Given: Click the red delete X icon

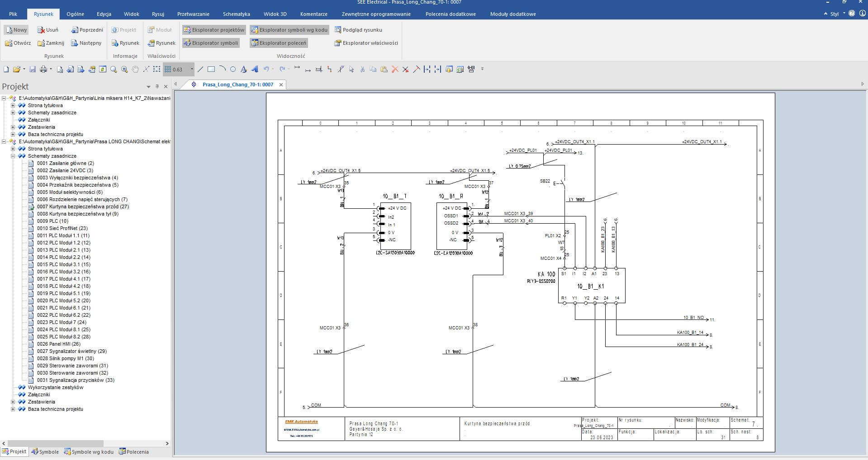Looking at the screenshot, I should click(x=395, y=69).
